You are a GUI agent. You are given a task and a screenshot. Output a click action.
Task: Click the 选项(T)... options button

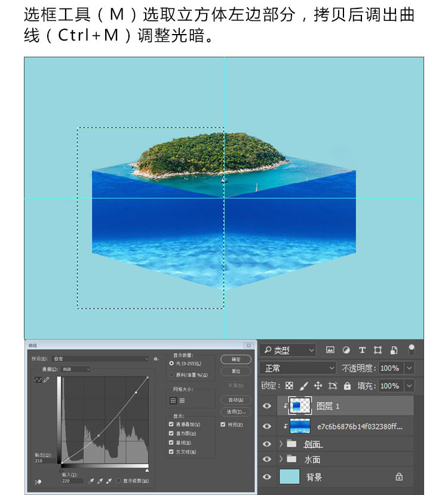[x=236, y=411]
